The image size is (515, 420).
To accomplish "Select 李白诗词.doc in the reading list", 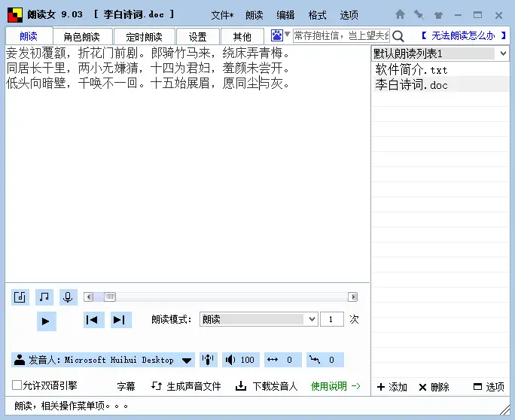I will [440, 85].
